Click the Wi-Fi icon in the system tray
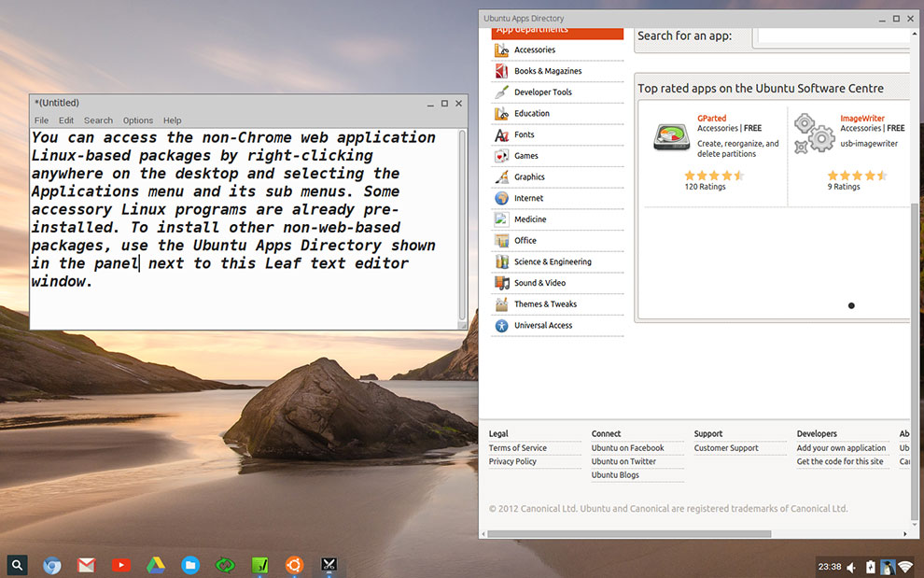Image resolution: width=924 pixels, height=578 pixels. [x=905, y=568]
